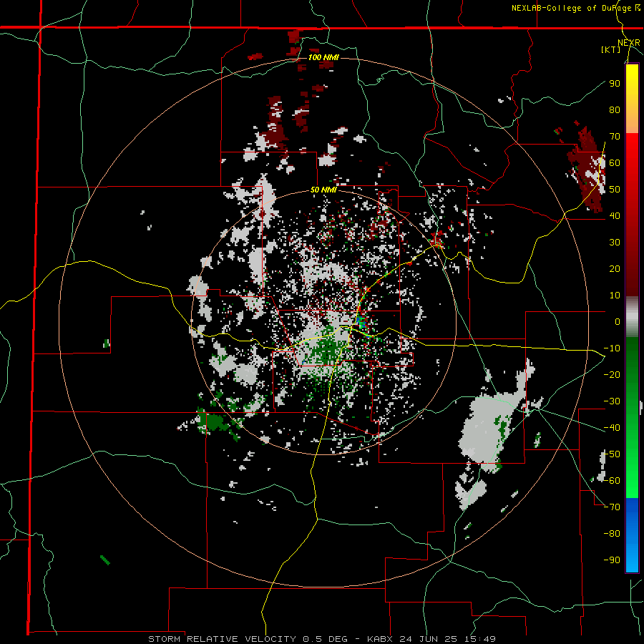The width and height of the screenshot is (644, 644).
Task: Select the storm relative velocity caption text
Action: (x=322, y=639)
